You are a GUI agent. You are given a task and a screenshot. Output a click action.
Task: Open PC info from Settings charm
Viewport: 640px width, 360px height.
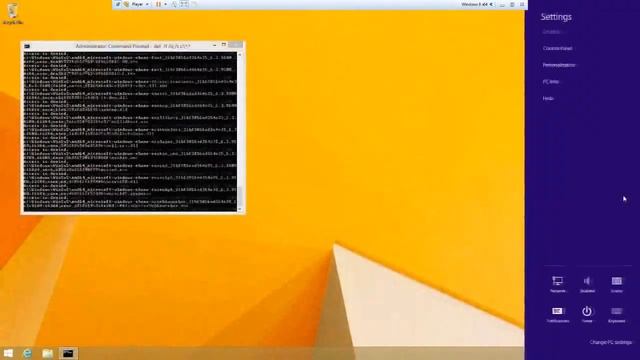pos(551,82)
